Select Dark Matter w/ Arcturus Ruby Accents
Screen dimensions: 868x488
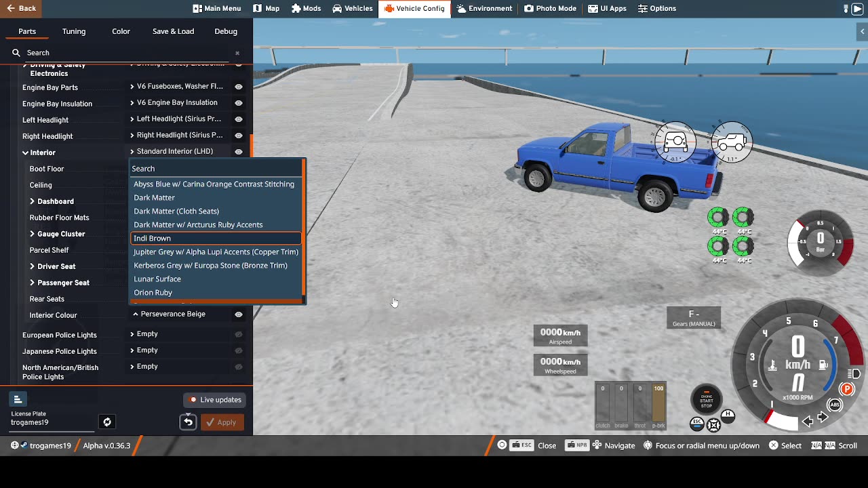click(214, 224)
